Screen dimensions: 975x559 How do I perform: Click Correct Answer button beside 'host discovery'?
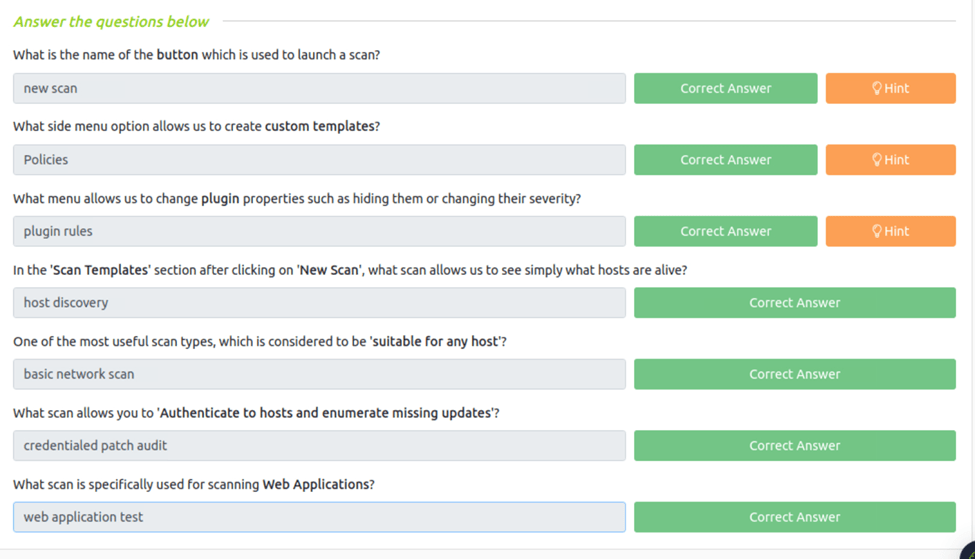(x=794, y=303)
